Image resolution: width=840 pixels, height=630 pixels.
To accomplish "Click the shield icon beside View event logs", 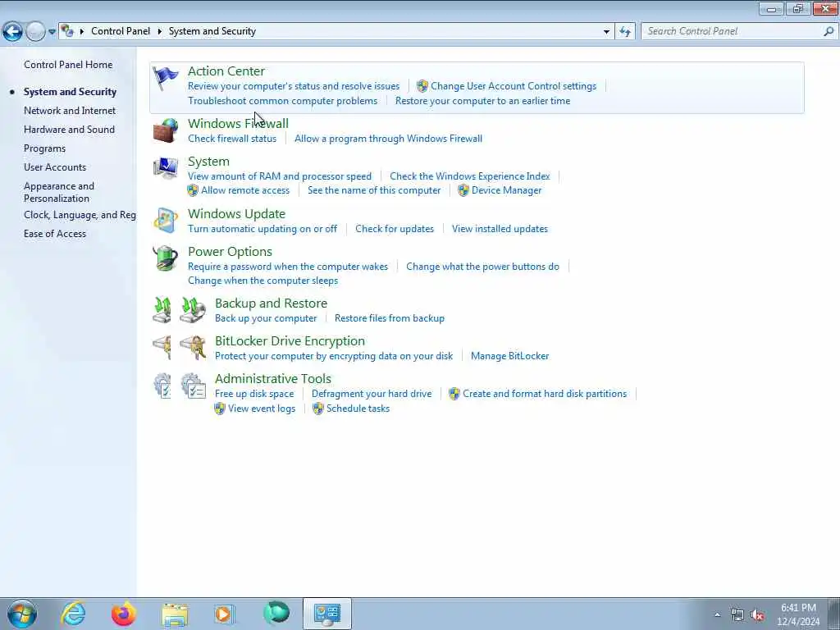I will tap(220, 409).
